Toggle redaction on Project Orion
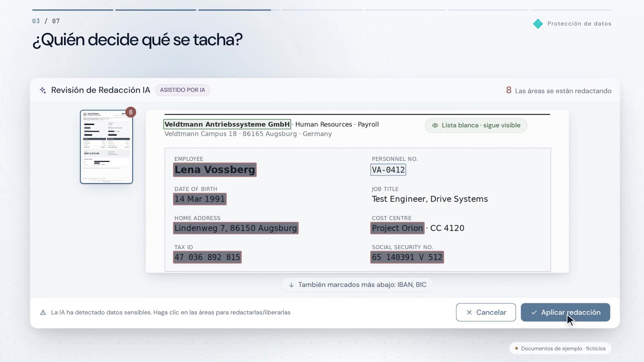644x362 pixels. pyautogui.click(x=397, y=228)
